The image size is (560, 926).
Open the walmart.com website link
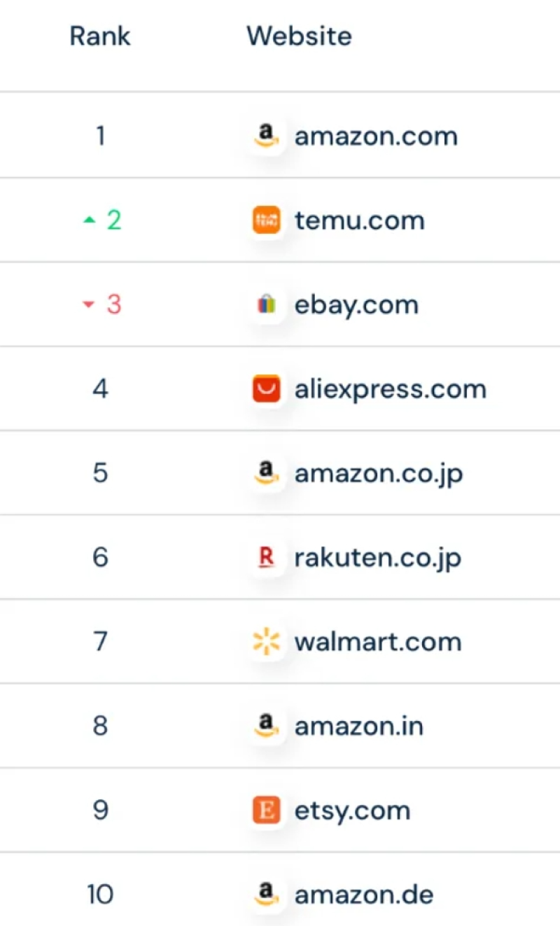[377, 642]
